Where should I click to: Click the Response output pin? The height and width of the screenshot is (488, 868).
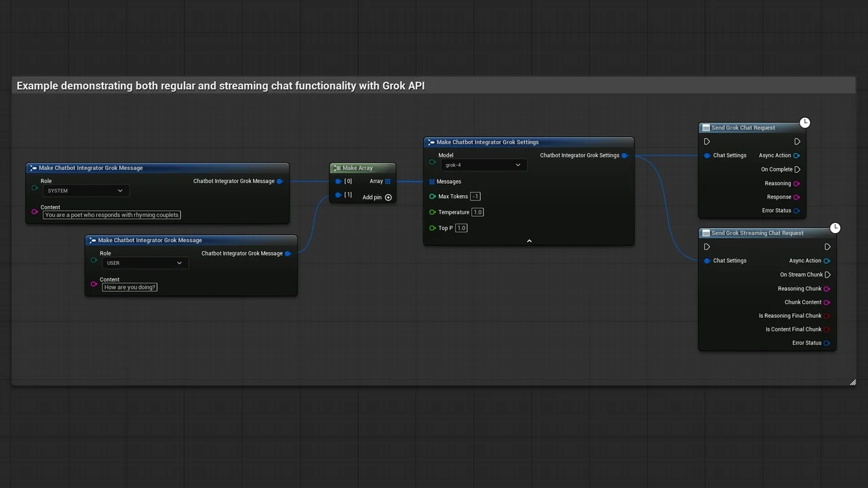(x=796, y=197)
